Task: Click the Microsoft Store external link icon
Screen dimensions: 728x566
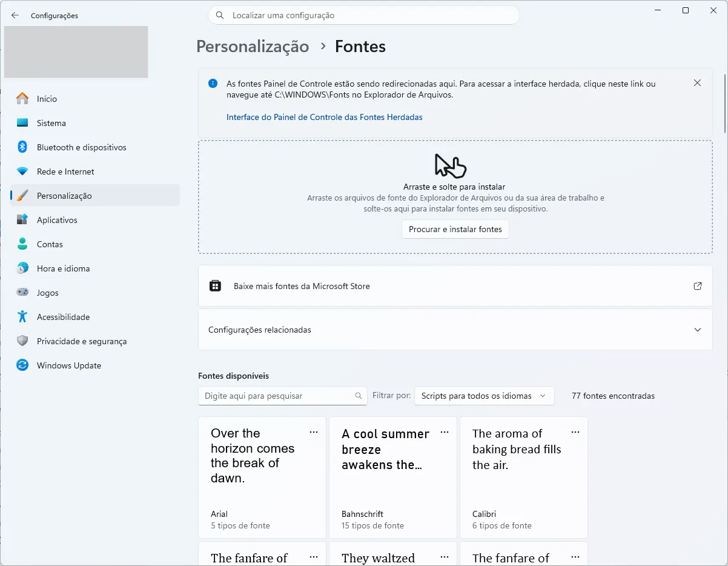Action: [x=697, y=285]
